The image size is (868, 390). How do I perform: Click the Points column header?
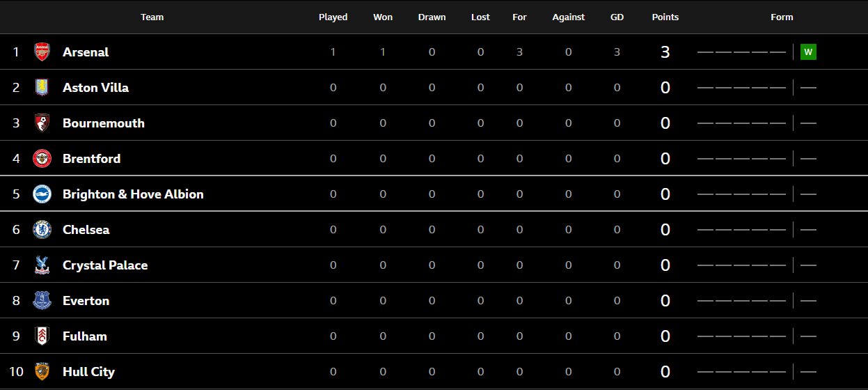tap(665, 17)
